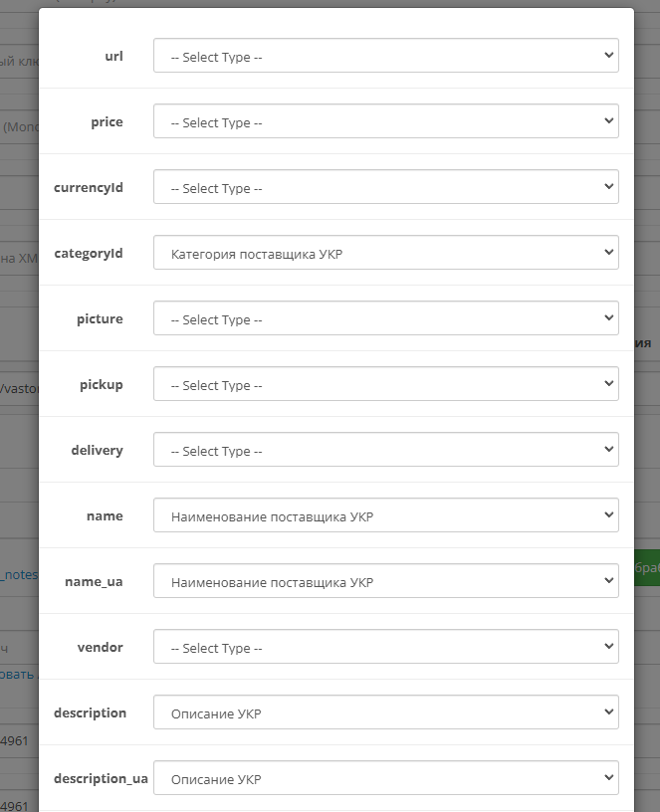The height and width of the screenshot is (812, 660).
Task: Expand the vendor Select Type dropdown
Action: coord(385,647)
